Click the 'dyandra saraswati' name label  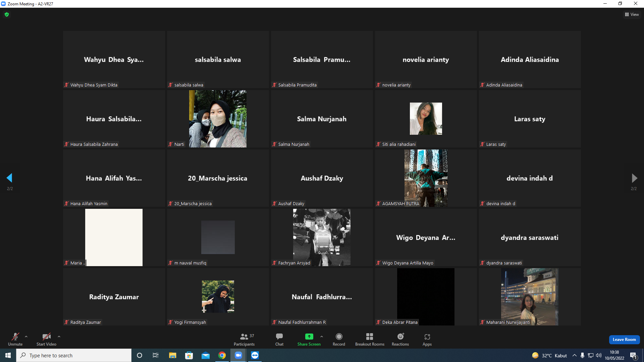pyautogui.click(x=504, y=263)
